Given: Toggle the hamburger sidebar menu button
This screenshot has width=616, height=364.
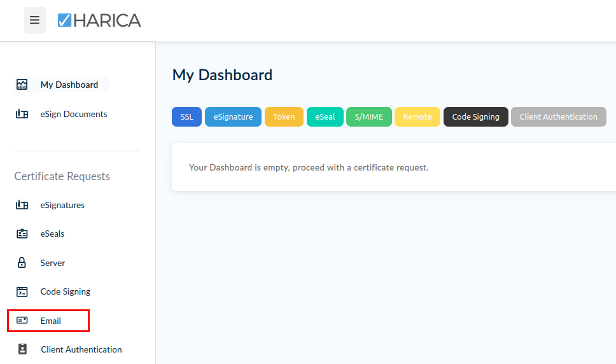Looking at the screenshot, I should click(35, 20).
